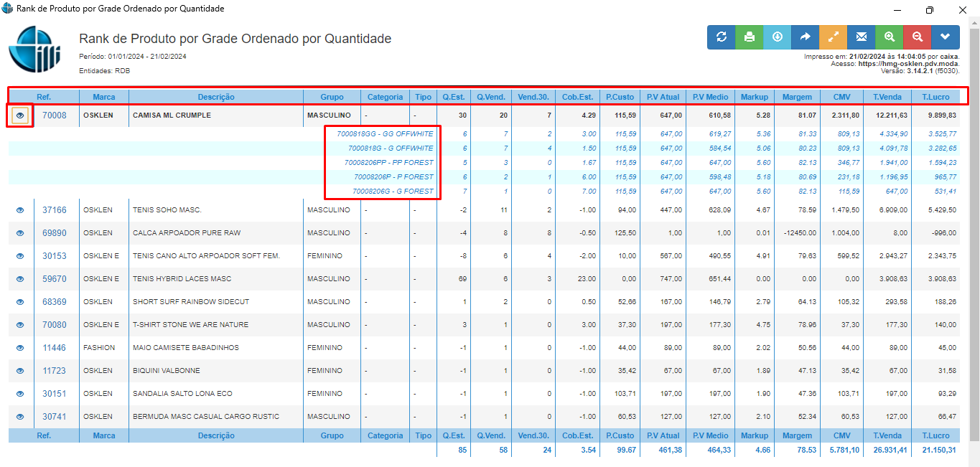Click the refresh report icon
Viewport: 980px width, 467px height.
pos(721,37)
